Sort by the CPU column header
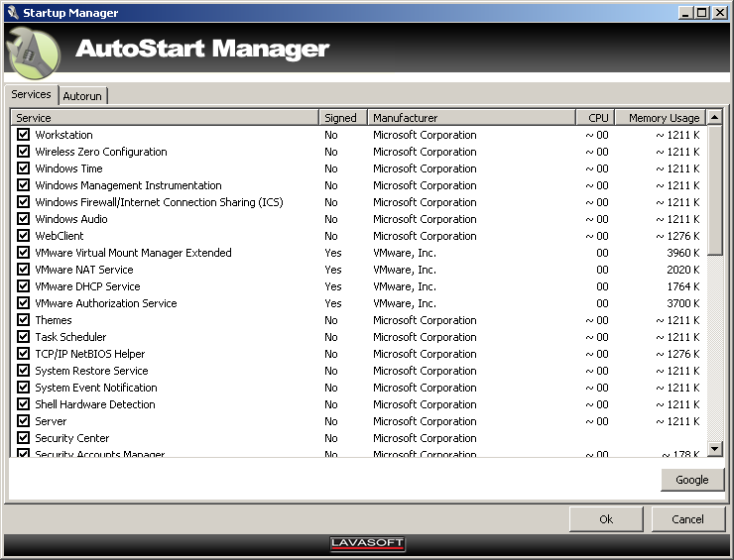The image size is (734, 560). [x=595, y=117]
